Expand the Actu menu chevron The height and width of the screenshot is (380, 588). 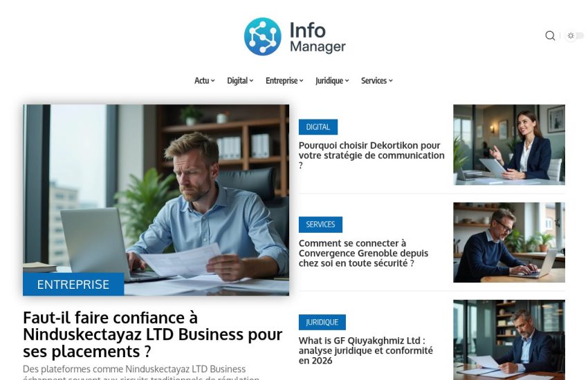(x=213, y=81)
